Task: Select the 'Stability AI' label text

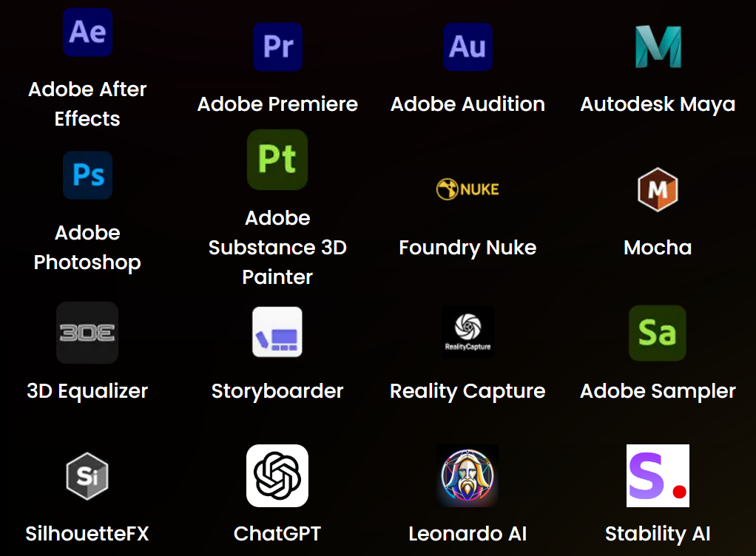Action: point(658,535)
